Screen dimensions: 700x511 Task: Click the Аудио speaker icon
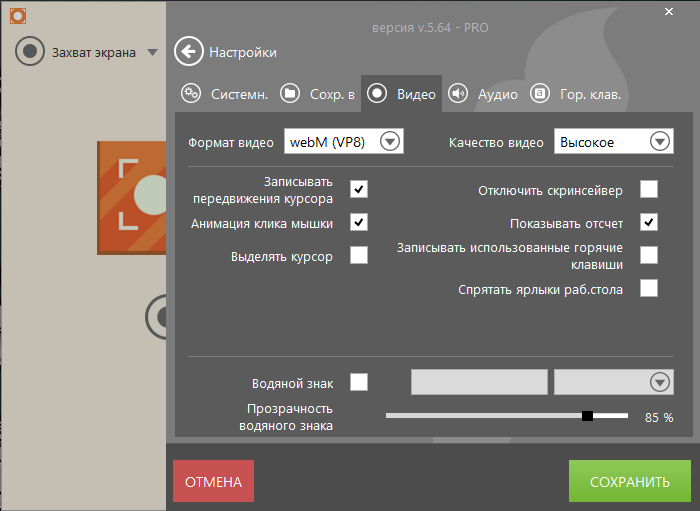pos(458,94)
